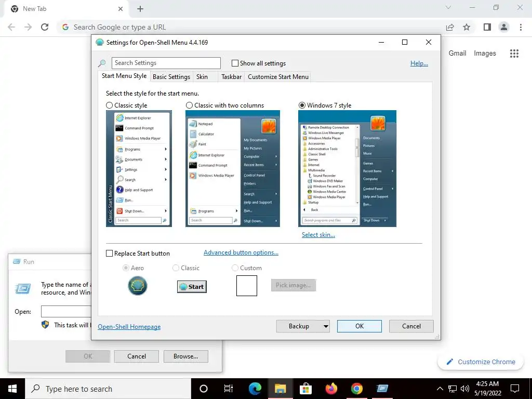Click Cancel in the Run dialog
The height and width of the screenshot is (399, 532).
pyautogui.click(x=137, y=356)
